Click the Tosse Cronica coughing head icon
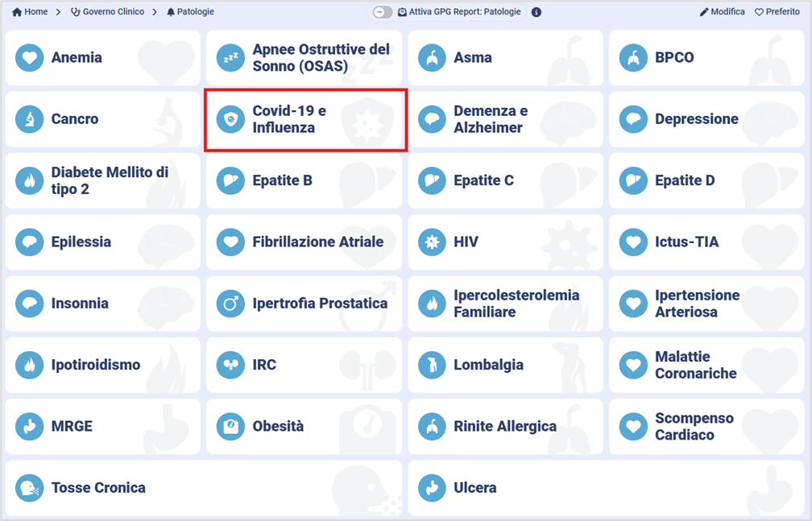Viewport: 812px width, 521px height. point(30,488)
